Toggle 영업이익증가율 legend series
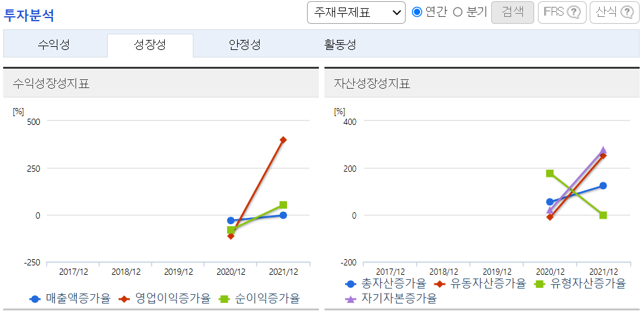 click(165, 299)
